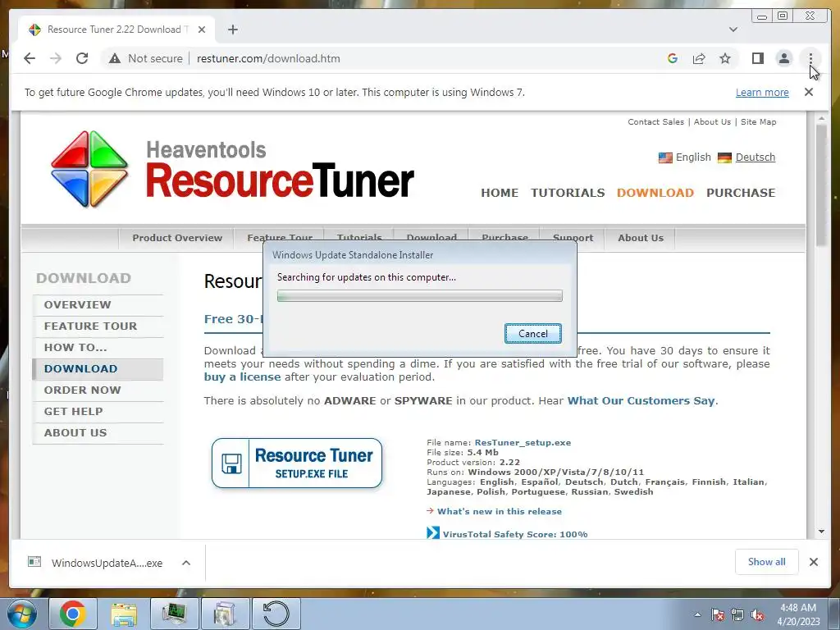840x630 pixels.
Task: Open What's new in this release
Action: tap(500, 512)
